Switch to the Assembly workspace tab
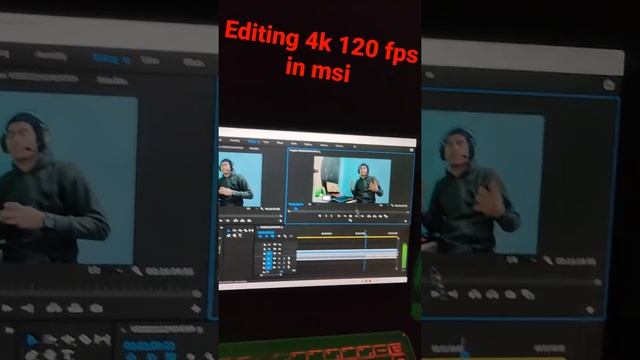 (235, 140)
